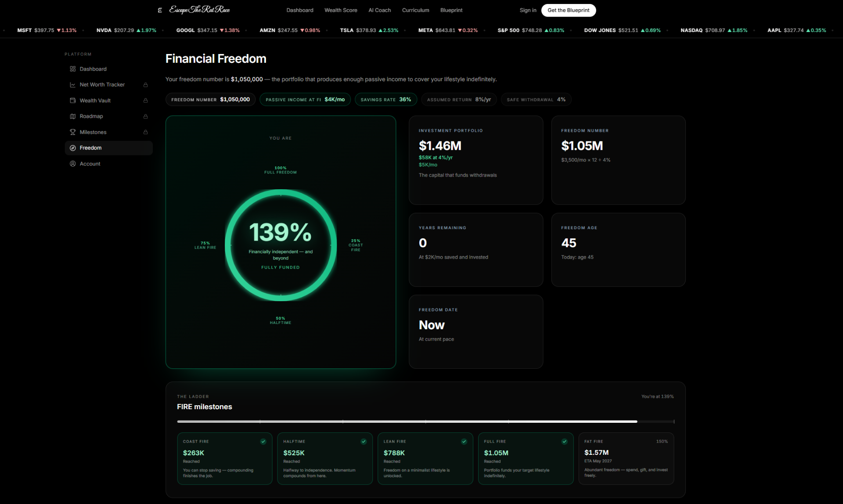Open Roadmap sidebar link
The width and height of the screenshot is (843, 504).
coord(108,116)
